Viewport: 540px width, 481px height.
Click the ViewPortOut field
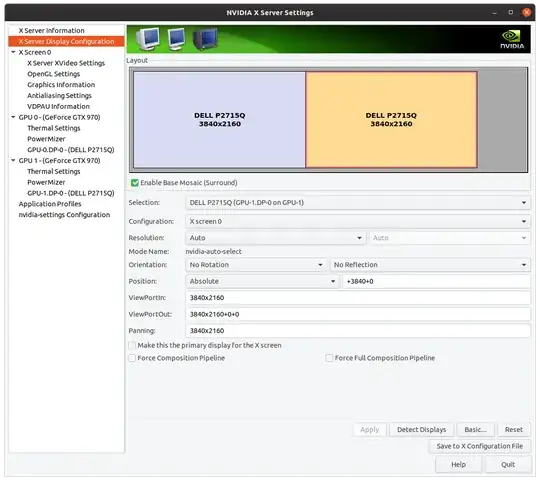pos(358,314)
